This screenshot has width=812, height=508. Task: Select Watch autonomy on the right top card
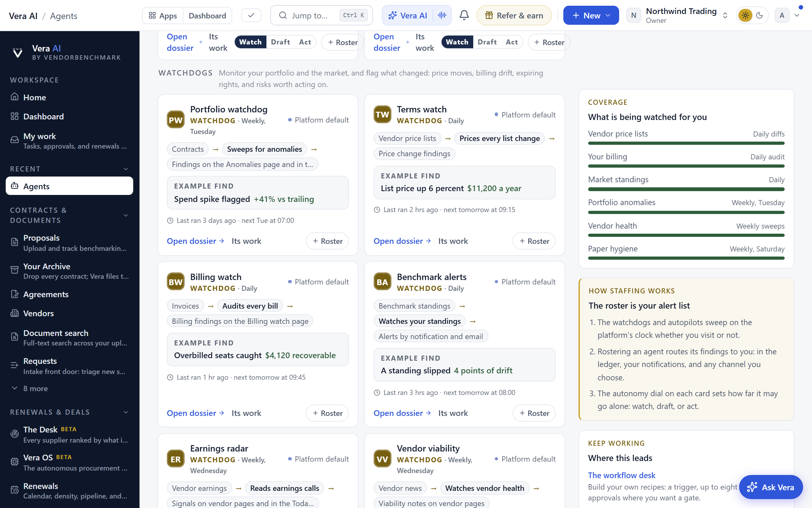tap(457, 42)
